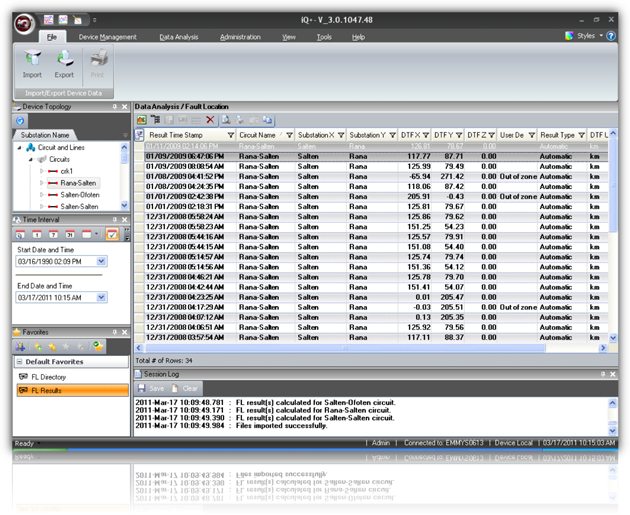
Task: Click the red X delete icon
Action: 210,120
